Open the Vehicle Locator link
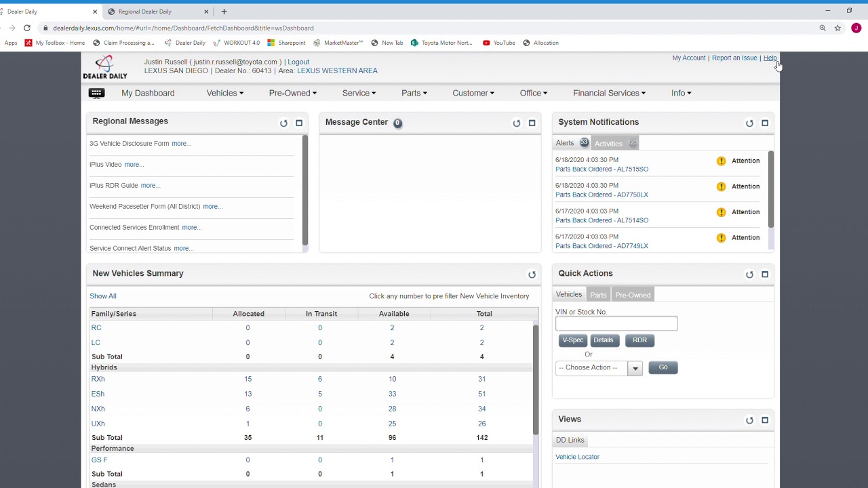 click(x=577, y=457)
